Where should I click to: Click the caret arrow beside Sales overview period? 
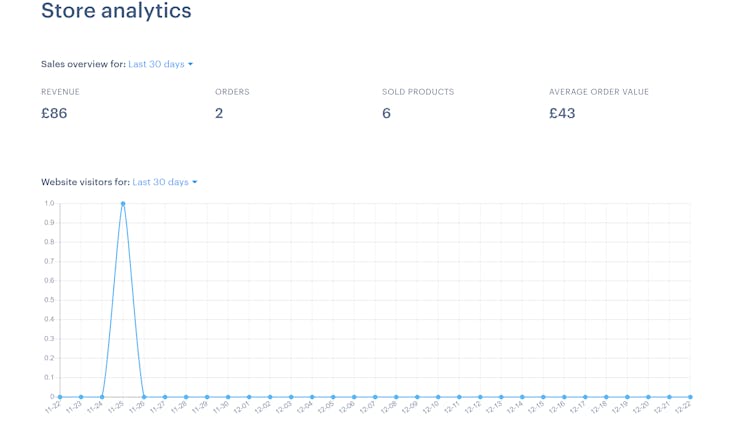(190, 64)
